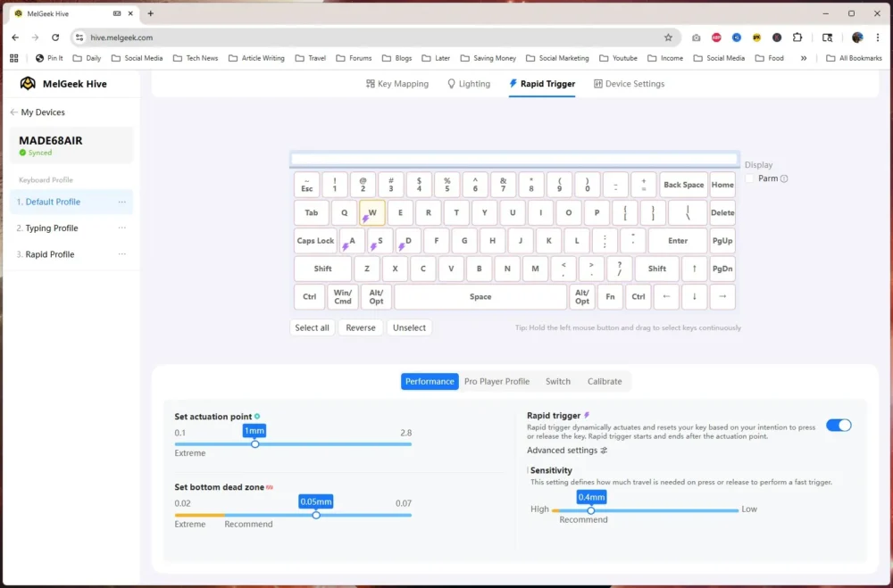Open the Saving Money bookmark folder
893x588 pixels.
click(x=488, y=58)
